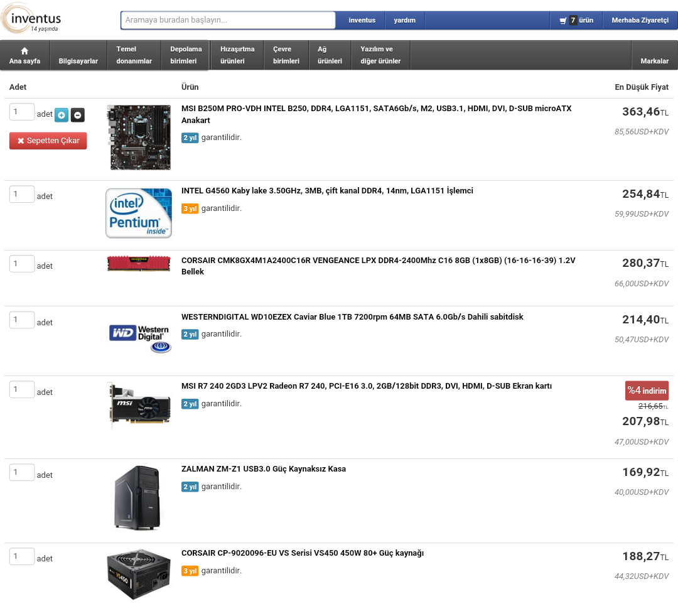
Task: Open the Bilgisayarlar menu
Action: pos(78,55)
